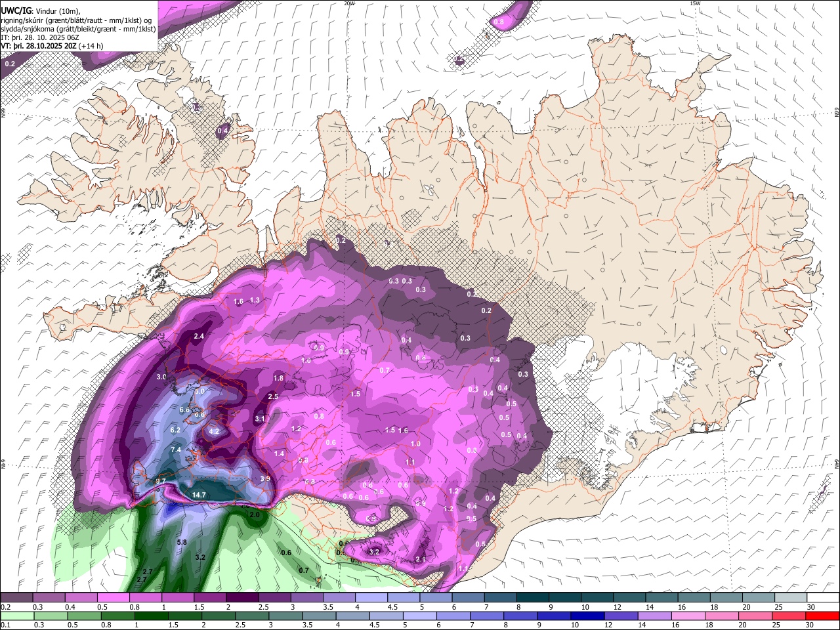The image size is (840, 630).
Task: Select the VT valid time line in header
Action: point(52,46)
